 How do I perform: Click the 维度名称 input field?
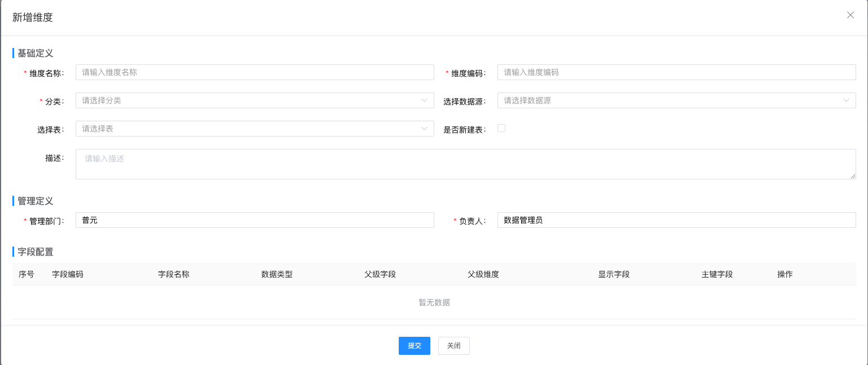tap(255, 72)
